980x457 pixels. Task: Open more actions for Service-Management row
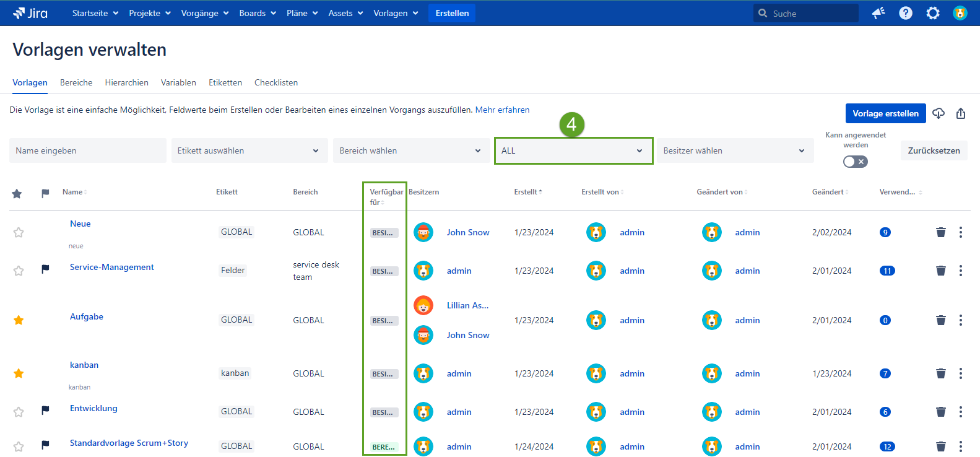960,271
